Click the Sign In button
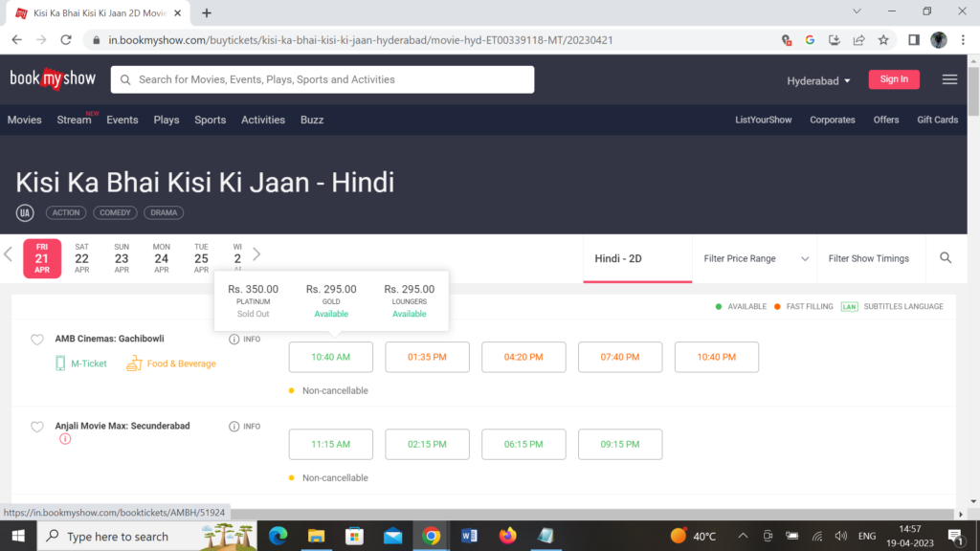The image size is (980, 551). pyautogui.click(x=894, y=79)
